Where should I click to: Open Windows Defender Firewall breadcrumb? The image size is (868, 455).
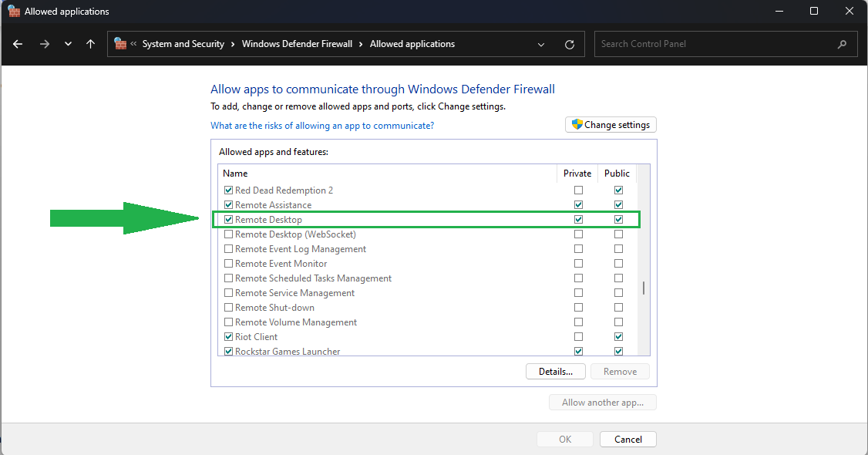click(297, 44)
